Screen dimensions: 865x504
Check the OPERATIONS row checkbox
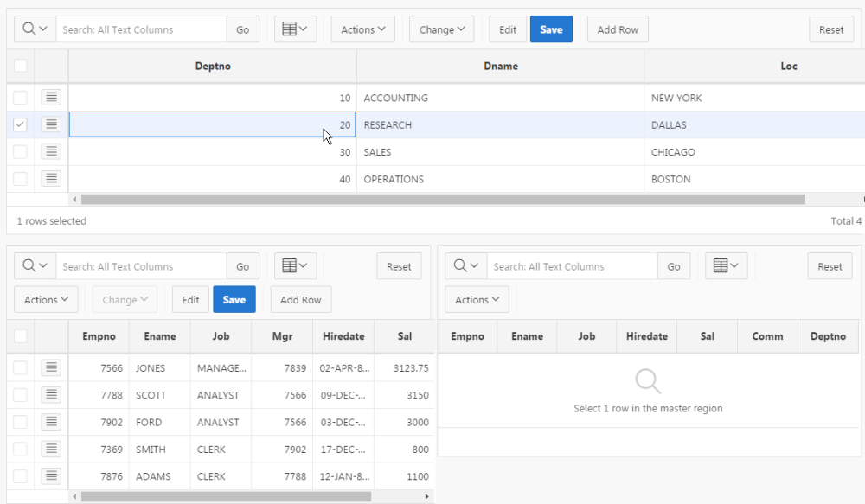(21, 179)
